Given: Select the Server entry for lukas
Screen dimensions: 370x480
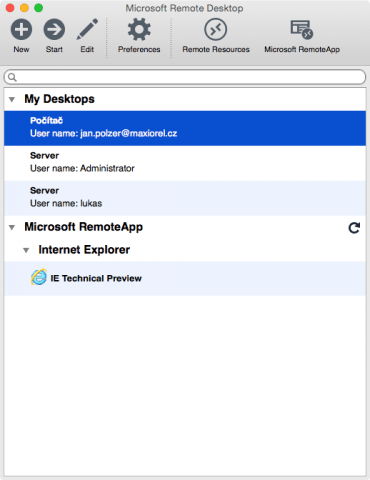Looking at the screenshot, I should (185, 198).
